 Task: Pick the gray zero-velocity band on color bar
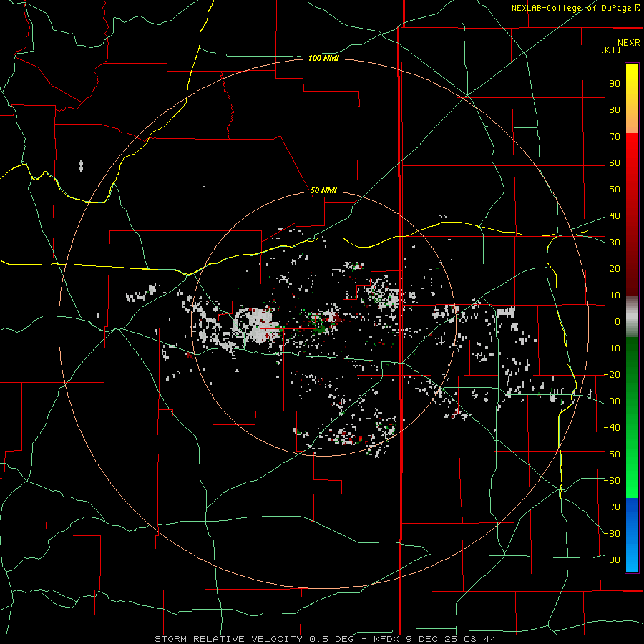pos(632,317)
